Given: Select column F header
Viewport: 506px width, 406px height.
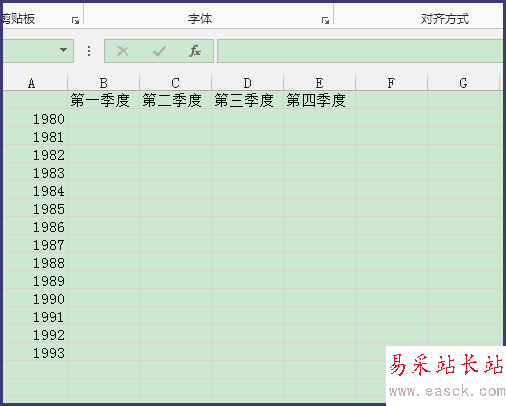Looking at the screenshot, I should [391, 82].
